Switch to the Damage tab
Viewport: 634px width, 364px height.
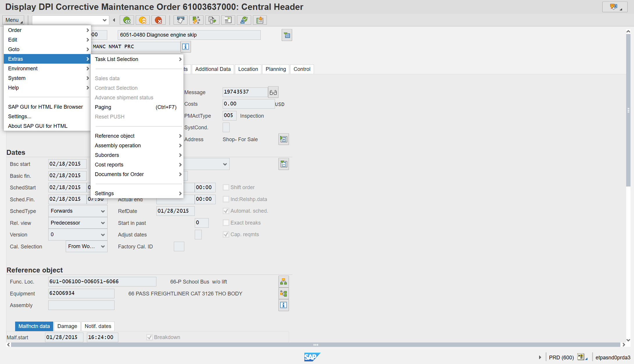(x=67, y=326)
